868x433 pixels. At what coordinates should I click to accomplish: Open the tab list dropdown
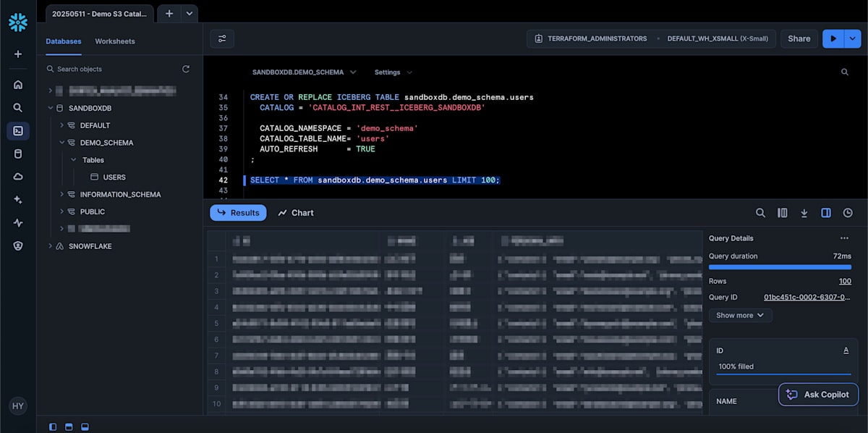(189, 13)
